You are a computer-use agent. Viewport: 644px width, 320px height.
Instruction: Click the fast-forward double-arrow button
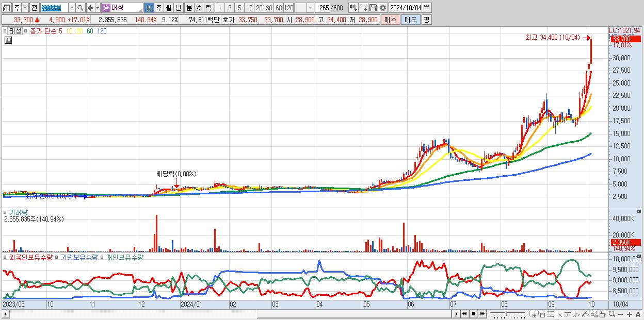pos(482,314)
